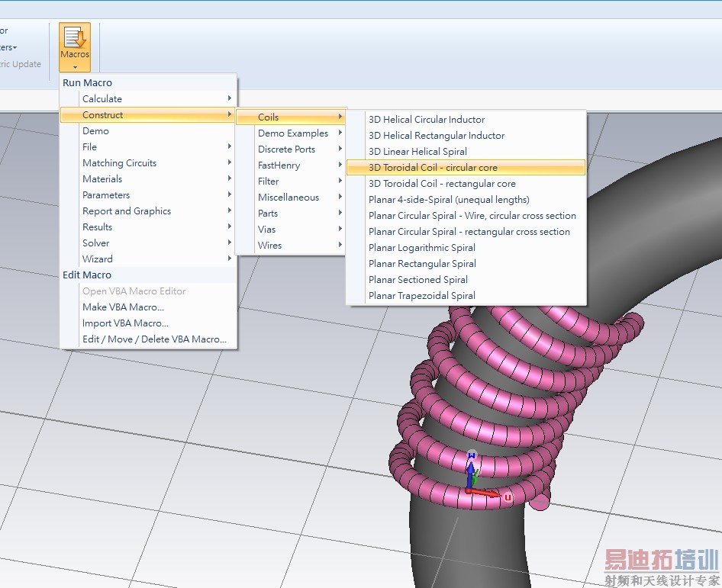Expand arrow beside Discrete Ports
The height and width of the screenshot is (588, 722).
coord(340,148)
